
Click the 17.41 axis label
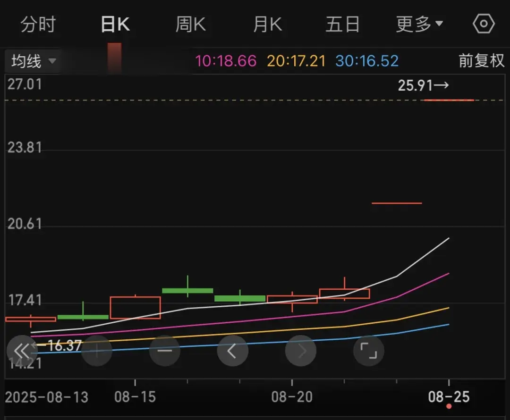point(25,301)
